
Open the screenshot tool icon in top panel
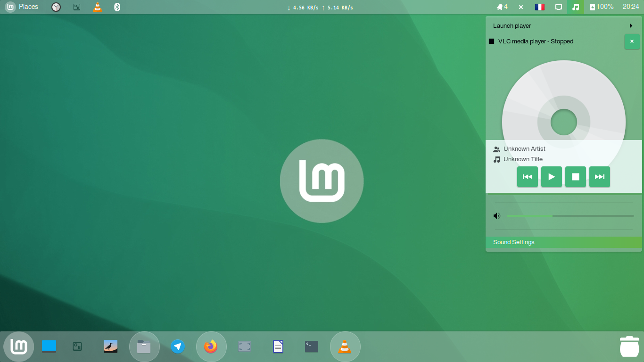(x=77, y=7)
